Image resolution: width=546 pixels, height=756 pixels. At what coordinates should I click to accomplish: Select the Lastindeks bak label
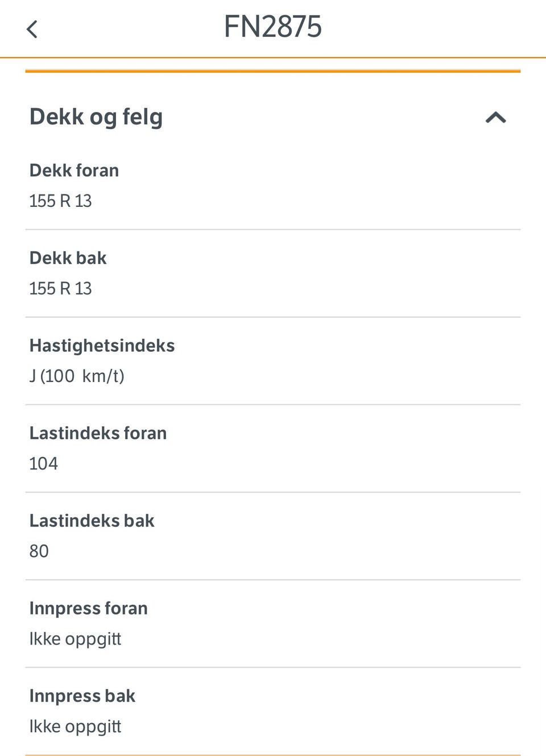tap(92, 521)
